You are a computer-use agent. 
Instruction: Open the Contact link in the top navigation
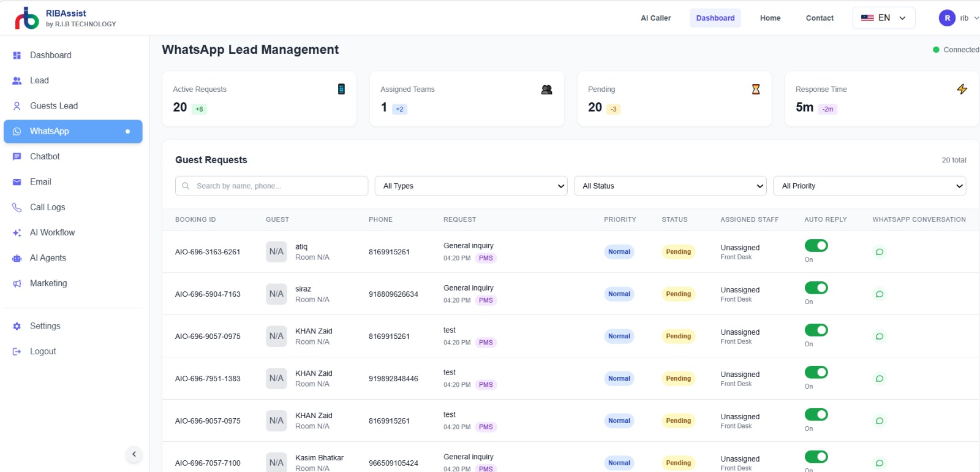(x=820, y=18)
